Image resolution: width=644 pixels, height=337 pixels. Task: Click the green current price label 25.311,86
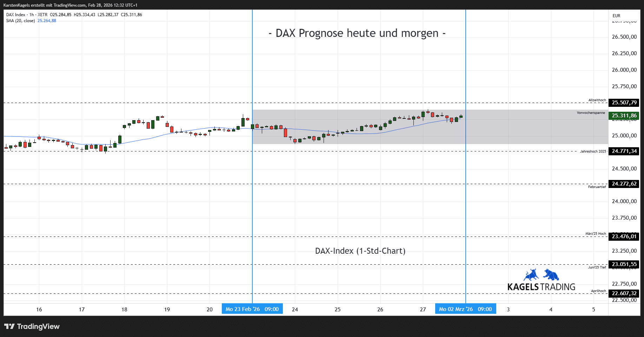point(624,116)
